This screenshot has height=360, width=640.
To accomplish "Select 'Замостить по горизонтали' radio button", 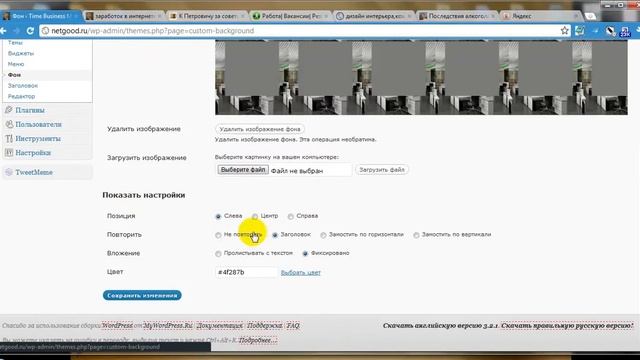I will 323,235.
